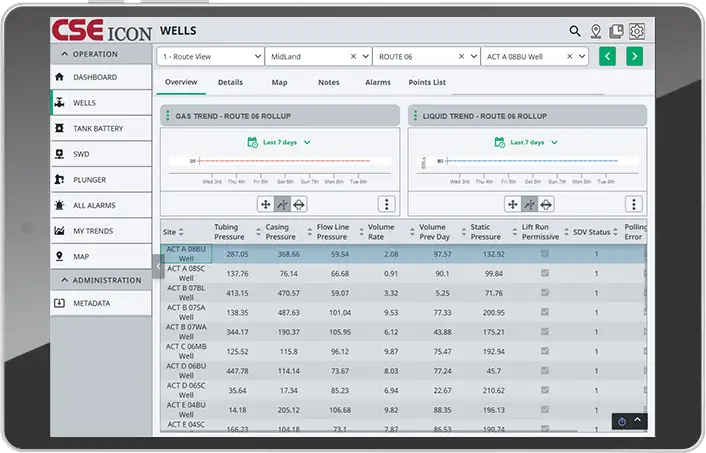Open Plunger page from the sidebar
Viewport: 706px width, 453px height.
pos(89,180)
